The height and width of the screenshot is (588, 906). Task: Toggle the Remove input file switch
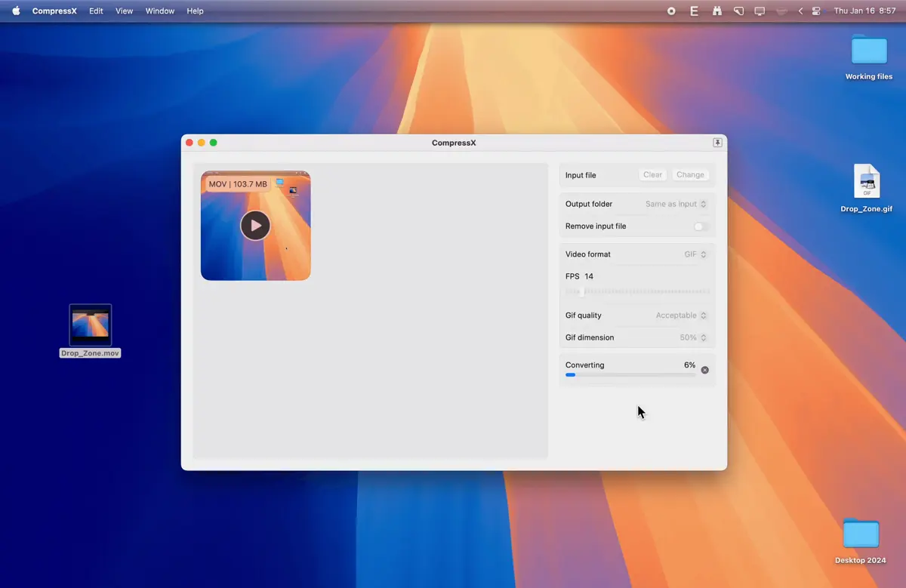tap(701, 226)
